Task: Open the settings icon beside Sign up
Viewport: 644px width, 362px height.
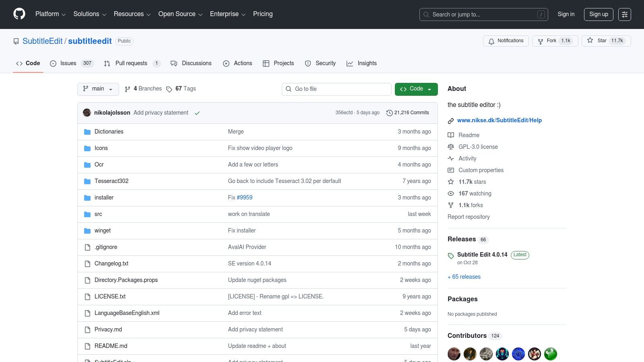Action: (624, 14)
